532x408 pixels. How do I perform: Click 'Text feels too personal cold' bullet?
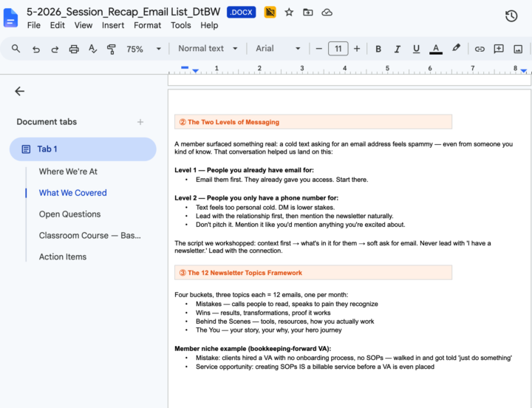click(265, 208)
